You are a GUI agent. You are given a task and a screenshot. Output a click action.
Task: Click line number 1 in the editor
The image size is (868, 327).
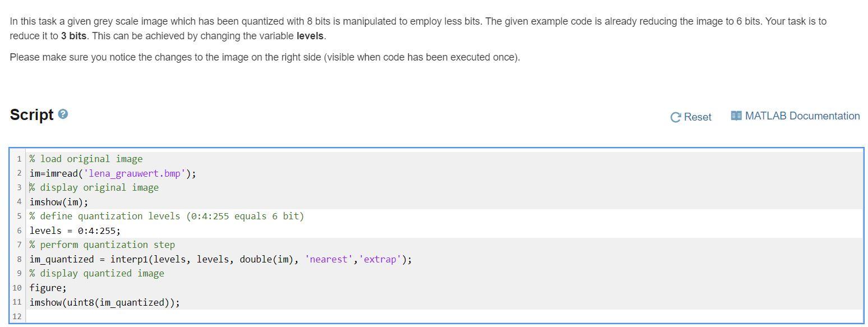coord(20,159)
